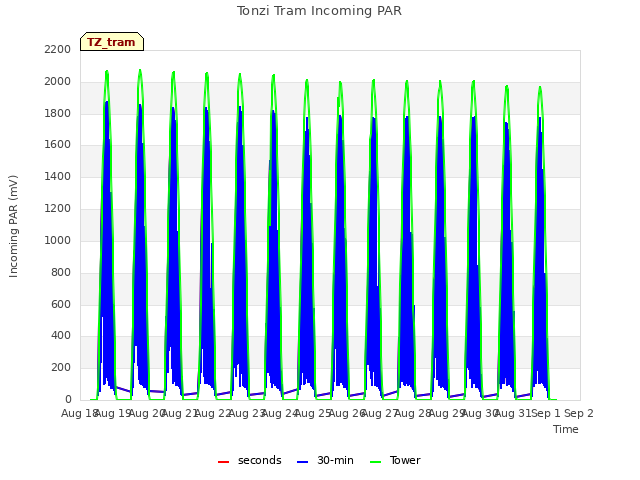The height and width of the screenshot is (480, 640).
Task: Click the 200 y-axis tick label
Action: 61,368
